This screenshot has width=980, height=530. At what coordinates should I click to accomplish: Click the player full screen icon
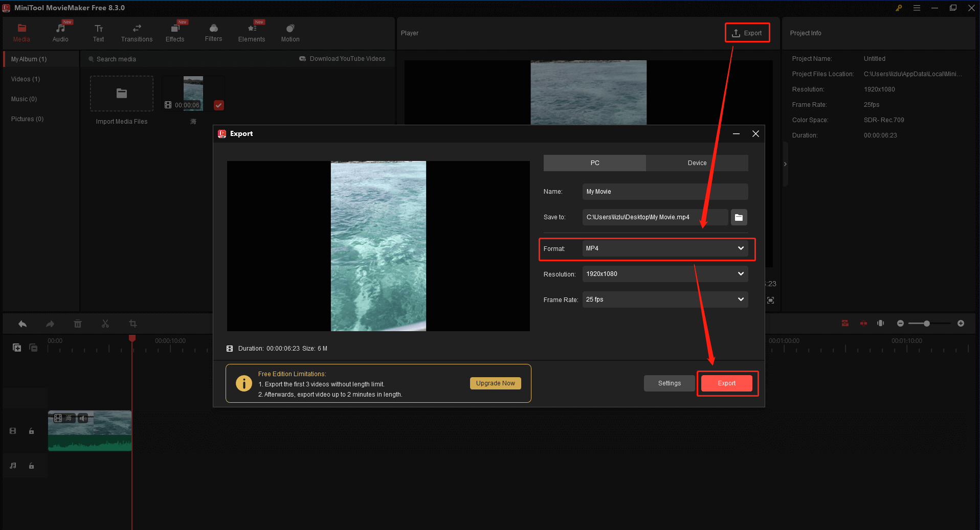771,301
